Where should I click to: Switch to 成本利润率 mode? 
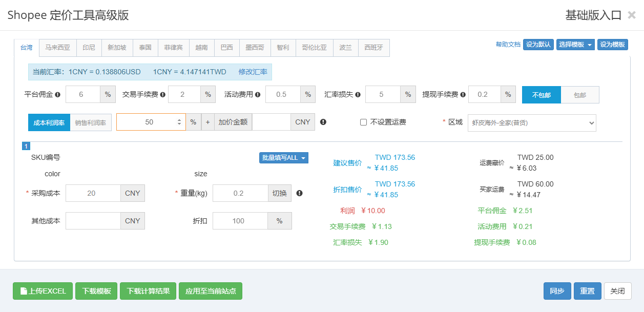(x=49, y=122)
